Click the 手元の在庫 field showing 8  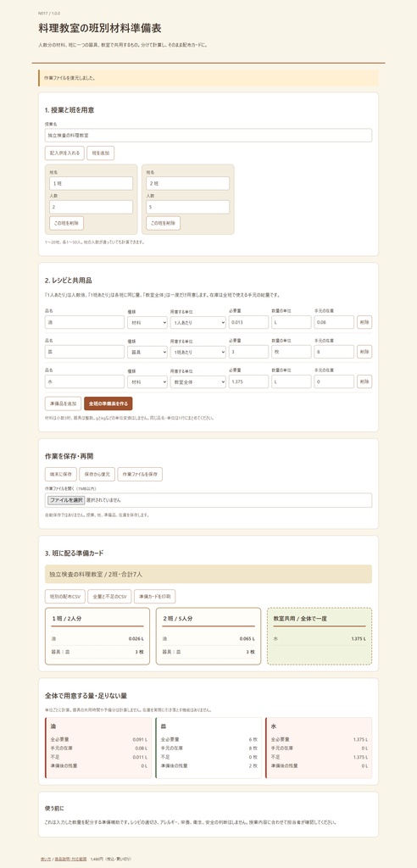[334, 352]
